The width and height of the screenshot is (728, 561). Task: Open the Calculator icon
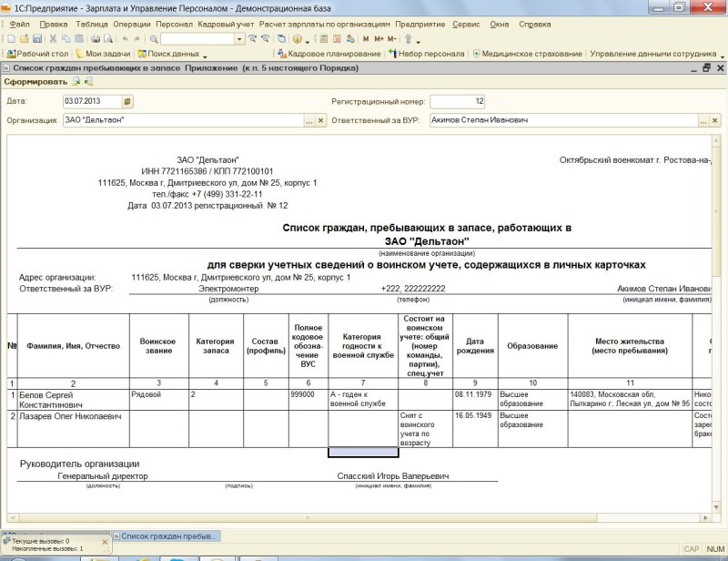tap(324, 39)
